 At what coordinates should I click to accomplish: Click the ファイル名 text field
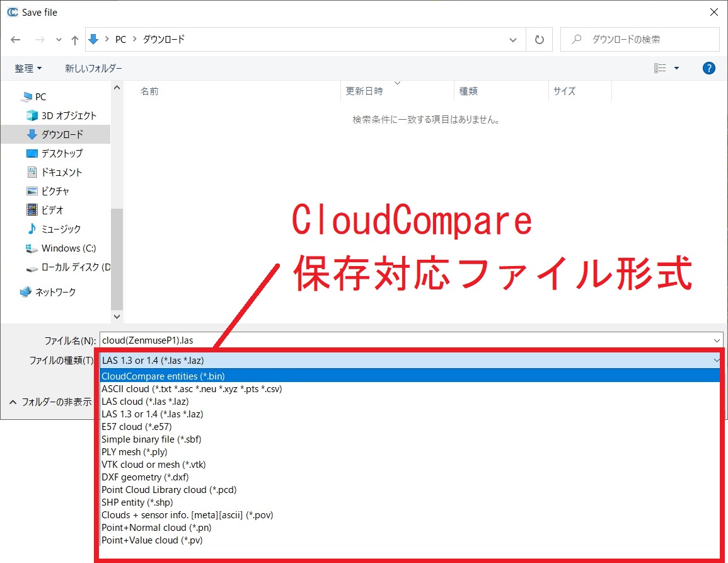(x=405, y=340)
